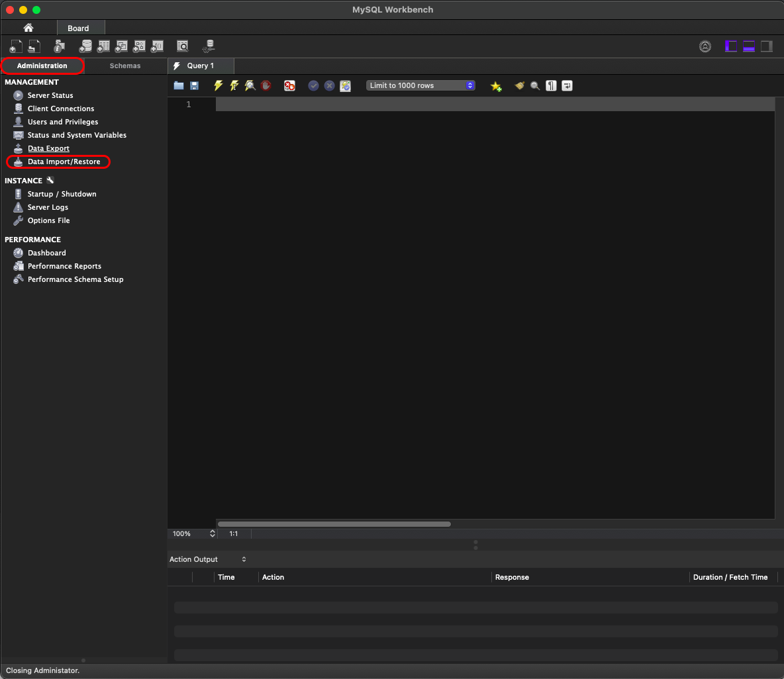Go to Home screen tab
784x679 pixels.
(x=28, y=28)
